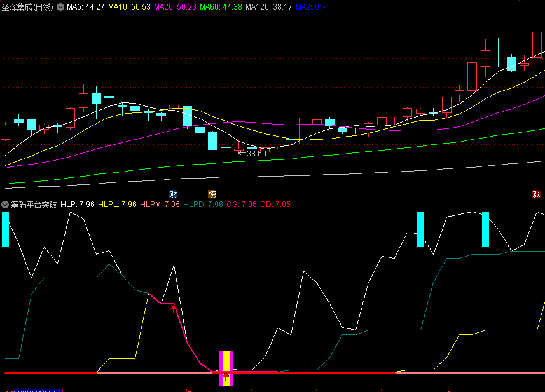Click the GG: 7.96 value
The height and width of the screenshot is (392, 545).
(242, 205)
